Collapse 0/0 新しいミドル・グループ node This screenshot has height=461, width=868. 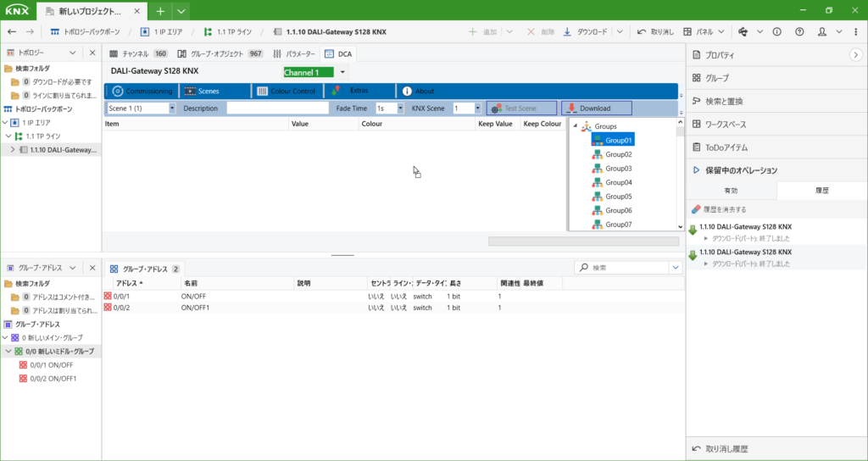8,352
